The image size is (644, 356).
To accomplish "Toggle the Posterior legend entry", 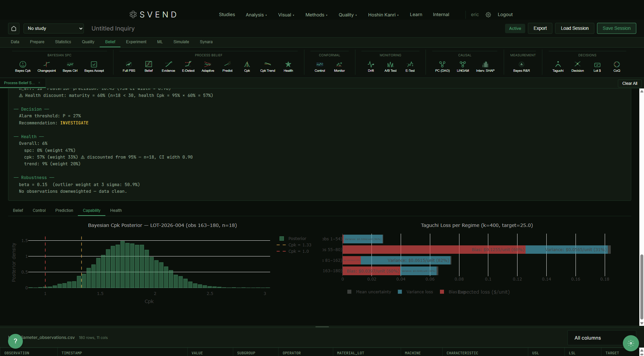I will [293, 238].
